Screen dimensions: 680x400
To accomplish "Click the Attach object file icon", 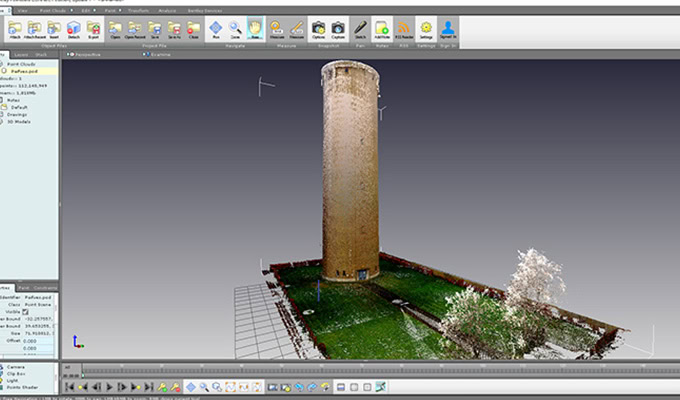I will [x=15, y=29].
